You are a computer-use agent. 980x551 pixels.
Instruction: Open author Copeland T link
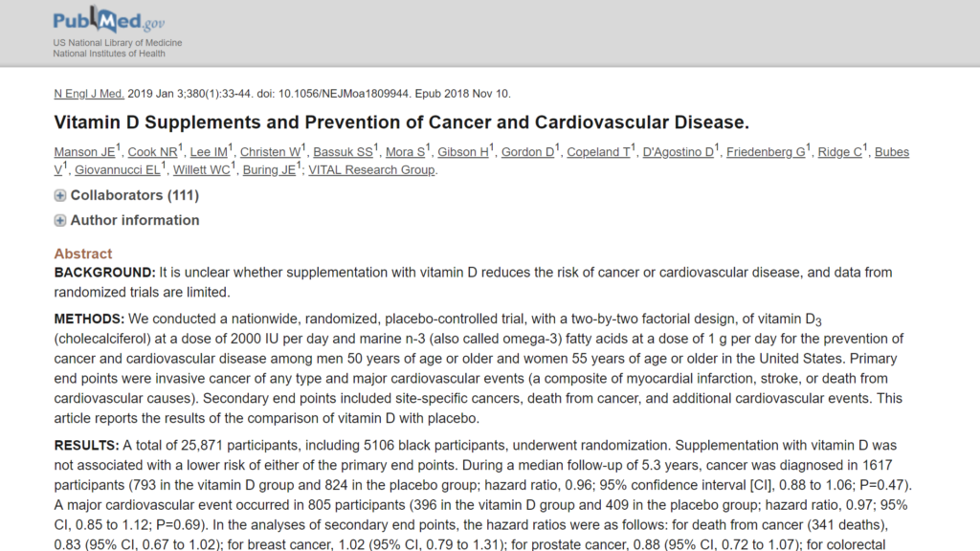[599, 153]
